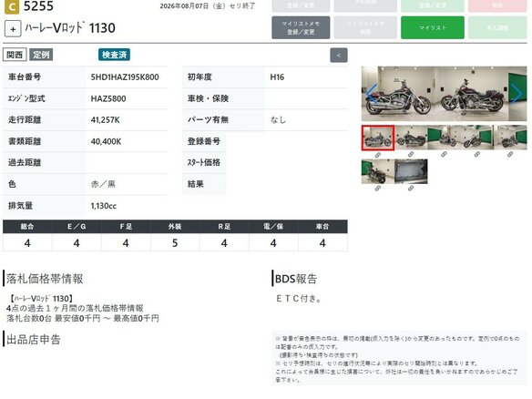This screenshot has width=532, height=399.
Task: Click the next image arrow on main photo
Action: pyautogui.click(x=517, y=93)
